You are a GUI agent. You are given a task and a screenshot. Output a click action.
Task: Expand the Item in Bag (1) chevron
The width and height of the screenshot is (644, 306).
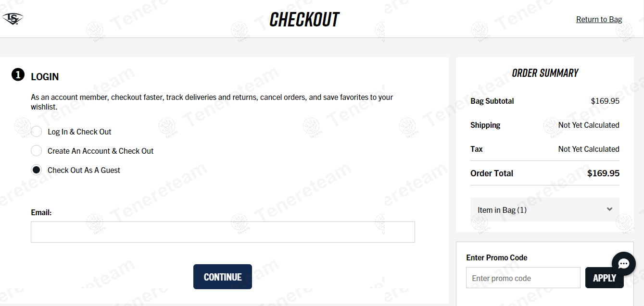tap(609, 209)
